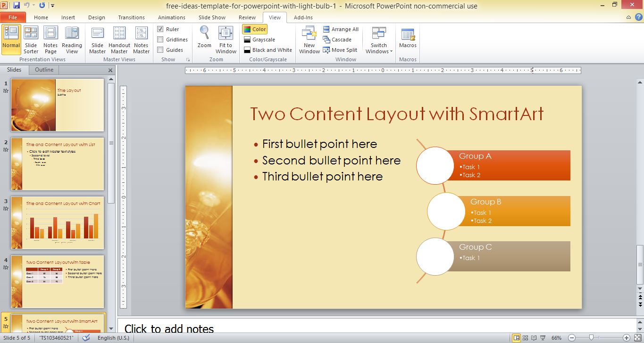Open the Slide Master view
644x343 pixels.
coord(97,40)
